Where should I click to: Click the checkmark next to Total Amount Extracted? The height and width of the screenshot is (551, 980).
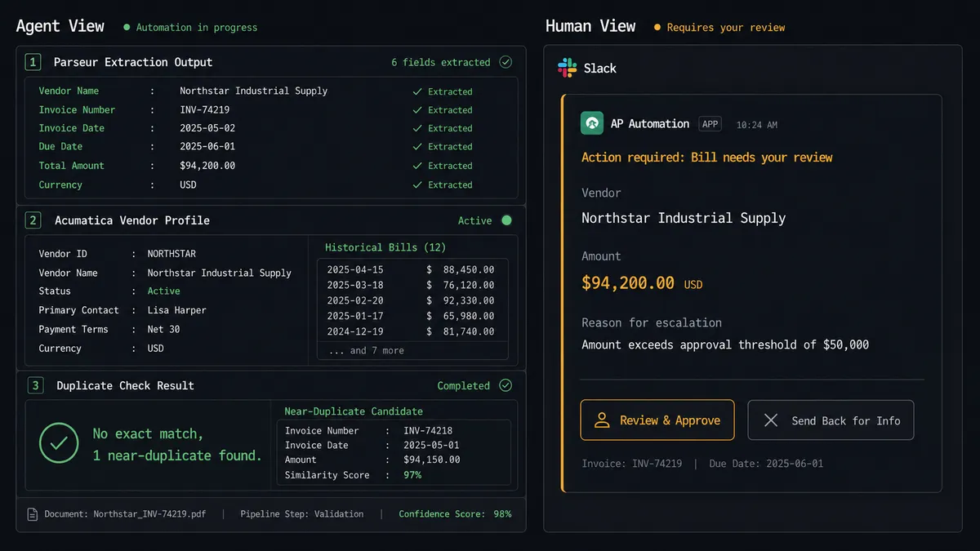(x=417, y=166)
